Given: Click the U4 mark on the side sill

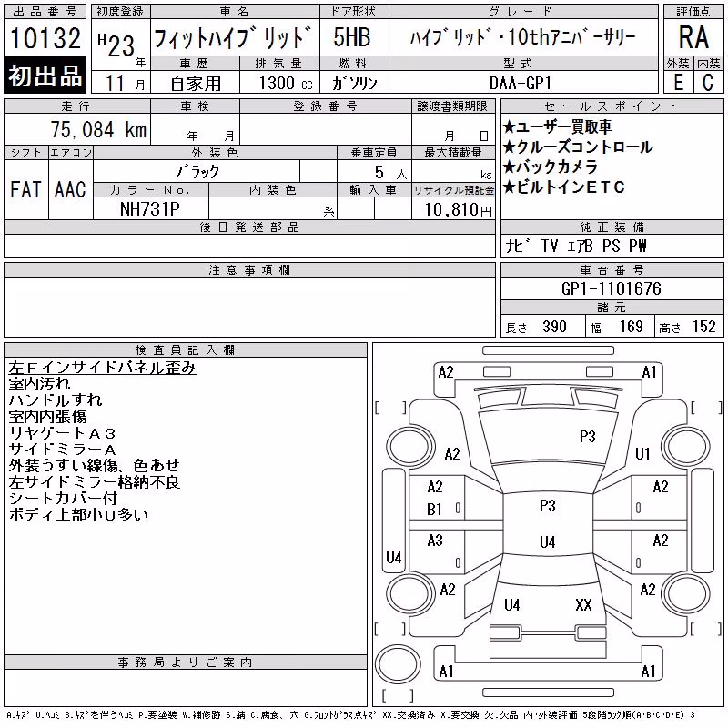Looking at the screenshot, I should pyautogui.click(x=394, y=557).
